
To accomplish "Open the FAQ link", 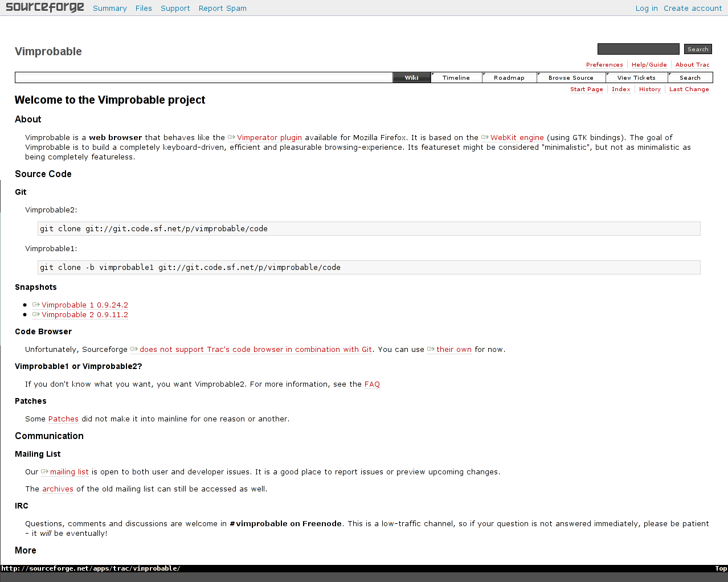I will (371, 384).
